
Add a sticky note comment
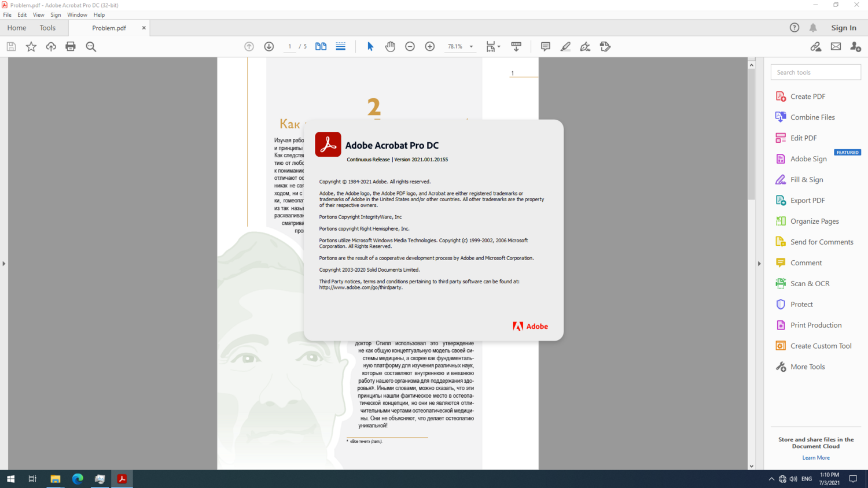point(545,46)
